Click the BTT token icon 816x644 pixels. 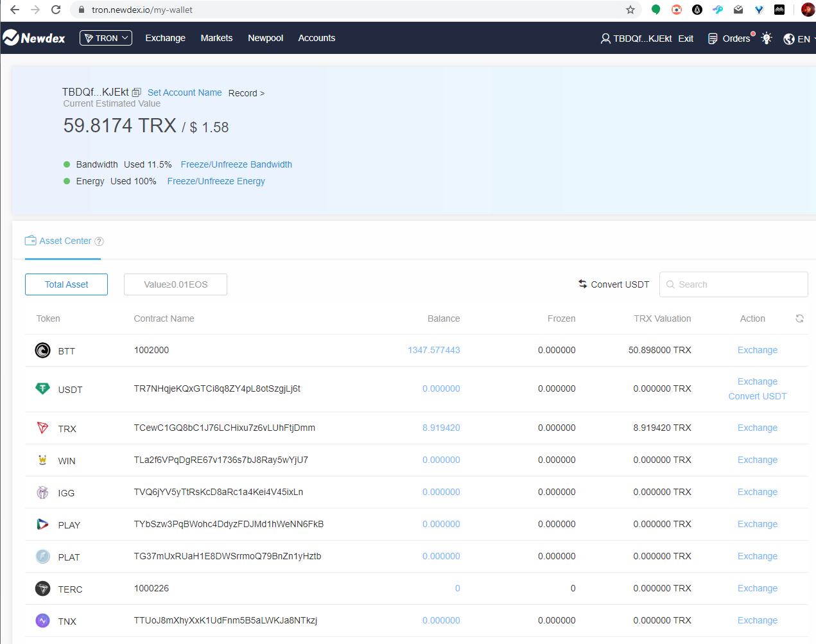[x=42, y=351]
